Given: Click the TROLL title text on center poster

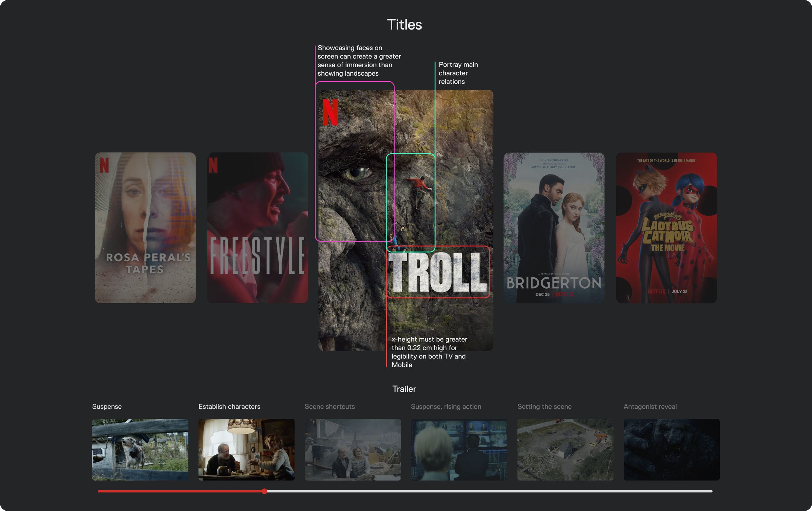Looking at the screenshot, I should [x=438, y=272].
